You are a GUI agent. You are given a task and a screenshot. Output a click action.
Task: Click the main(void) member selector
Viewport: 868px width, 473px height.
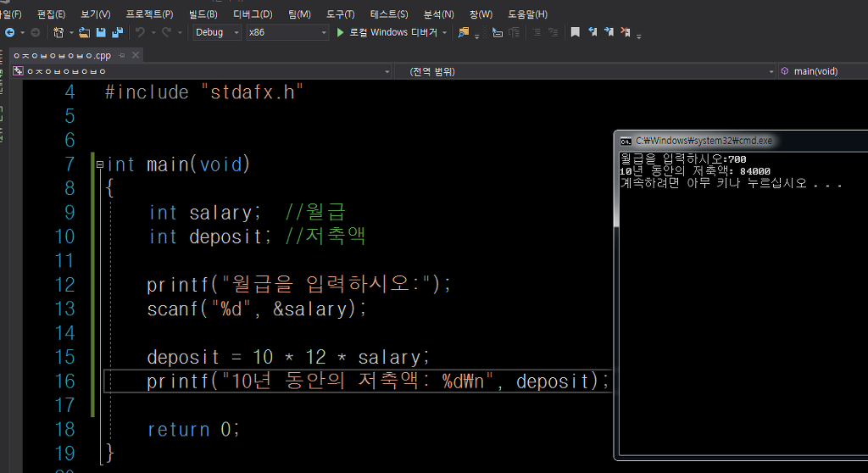tap(822, 71)
